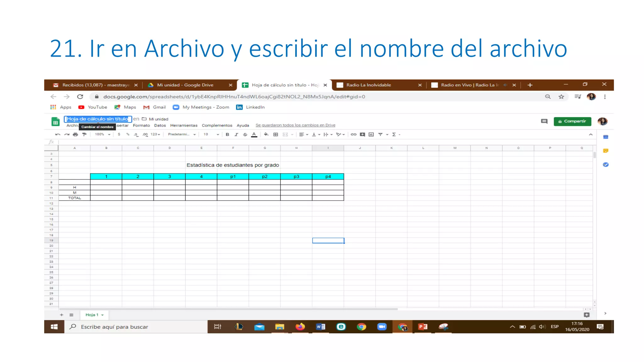Open the My Meetings - Zoom bookmark
Image resolution: width=644 pixels, height=362 pixels.
click(x=201, y=107)
